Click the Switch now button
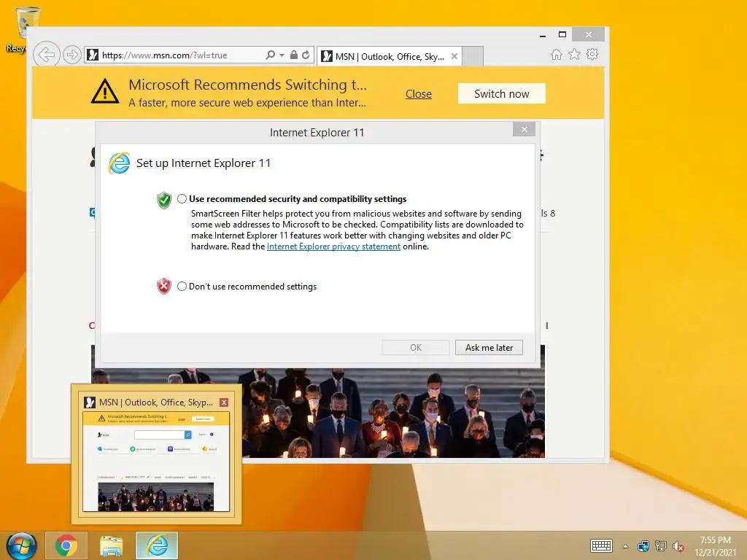Viewport: 747px width, 560px height. pos(502,93)
